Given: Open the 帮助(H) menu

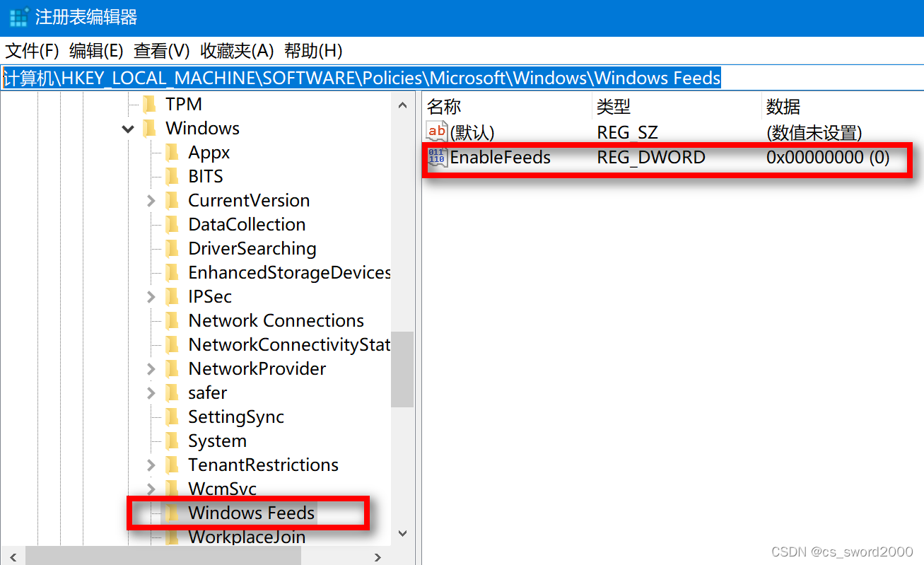Looking at the screenshot, I should (x=313, y=51).
